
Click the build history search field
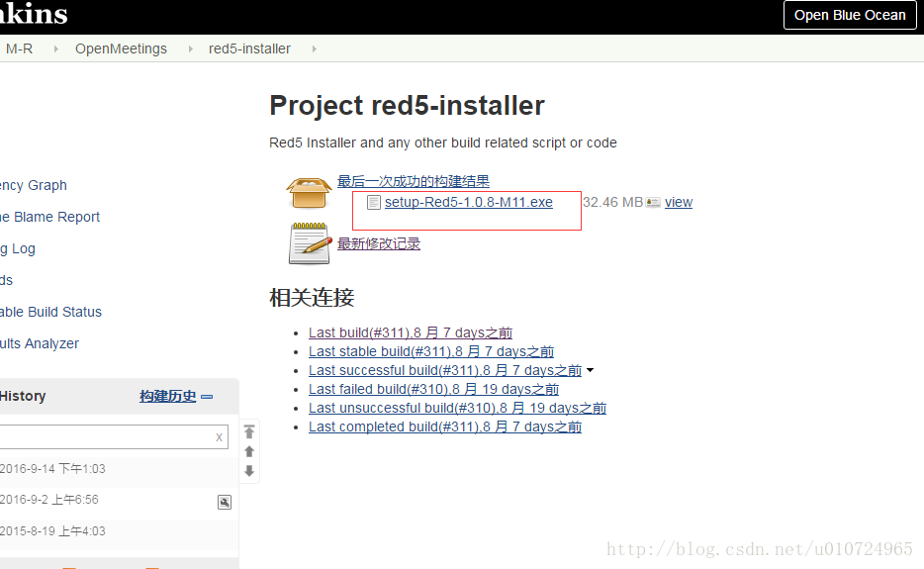[x=114, y=437]
